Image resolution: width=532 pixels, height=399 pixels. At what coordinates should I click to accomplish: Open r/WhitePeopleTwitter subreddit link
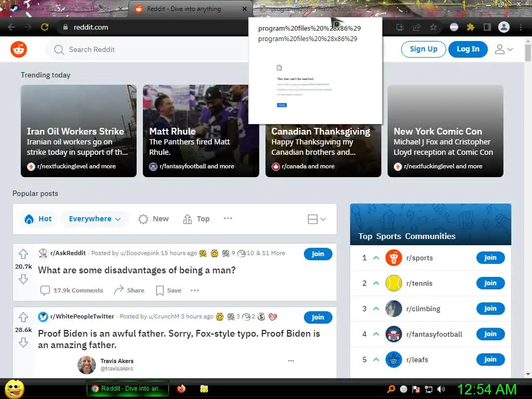point(82,316)
